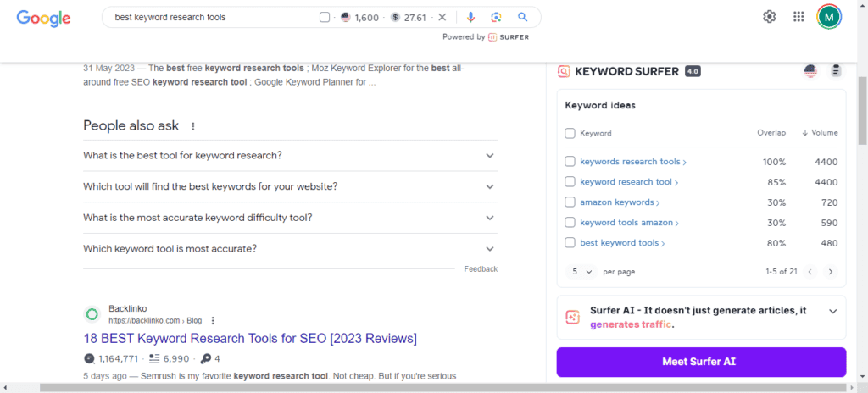Click the key icon beside 4
The height and width of the screenshot is (393, 868).
click(x=206, y=358)
